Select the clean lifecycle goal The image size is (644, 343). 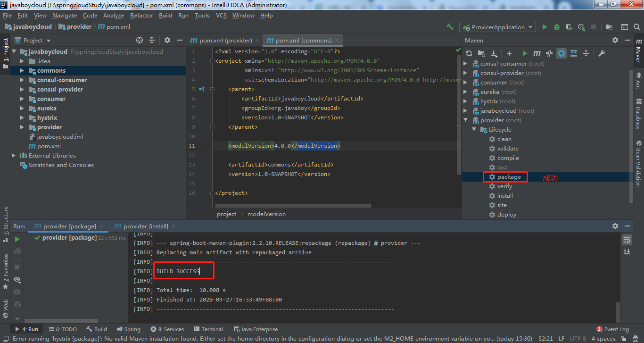(x=504, y=139)
